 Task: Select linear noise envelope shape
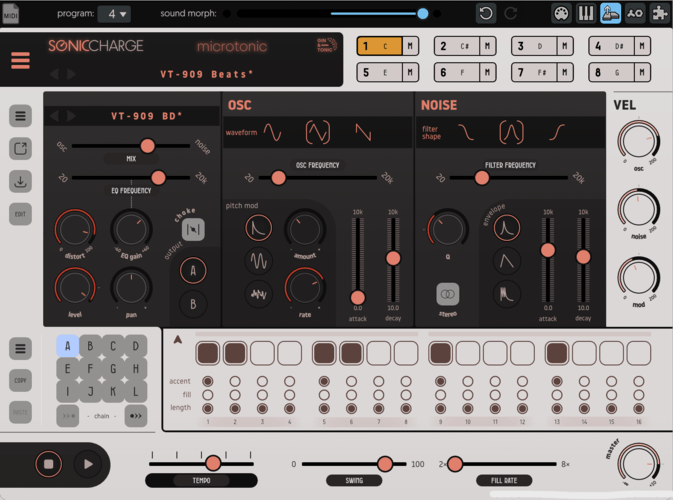tap(506, 261)
